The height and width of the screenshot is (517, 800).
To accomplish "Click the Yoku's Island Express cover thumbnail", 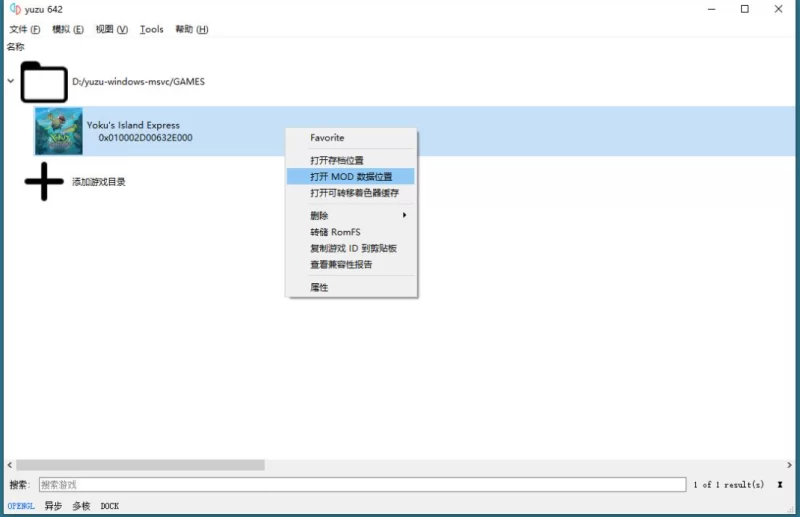I will [x=59, y=131].
